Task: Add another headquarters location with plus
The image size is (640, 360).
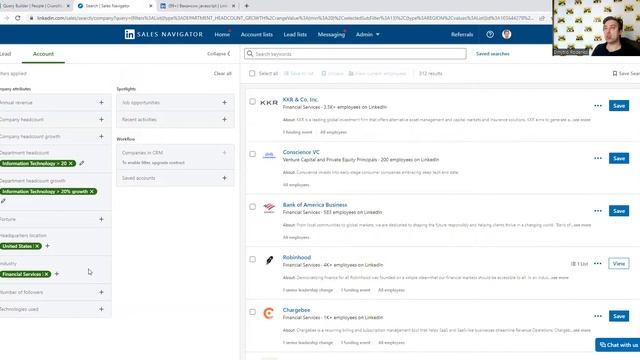Action: point(47,246)
